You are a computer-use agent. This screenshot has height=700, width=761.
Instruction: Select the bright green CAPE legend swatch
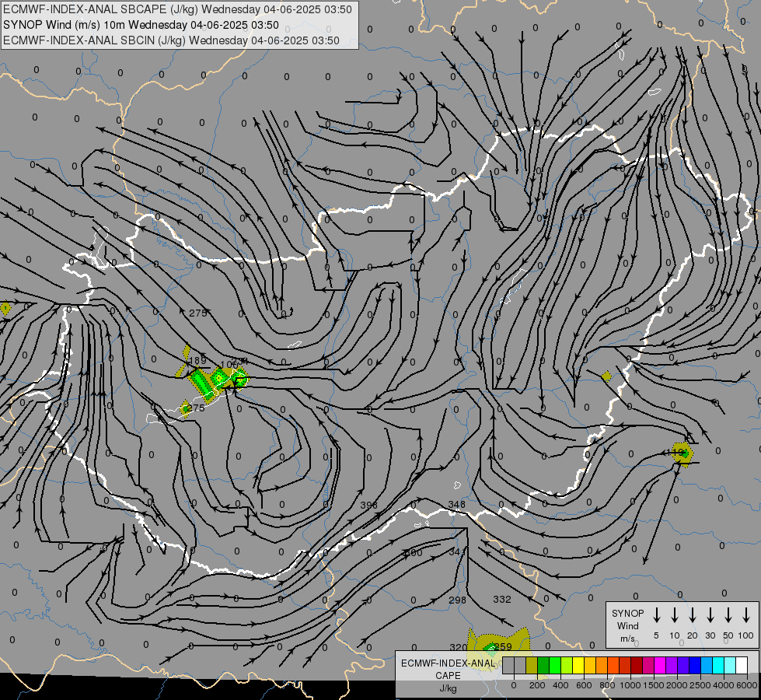555,665
